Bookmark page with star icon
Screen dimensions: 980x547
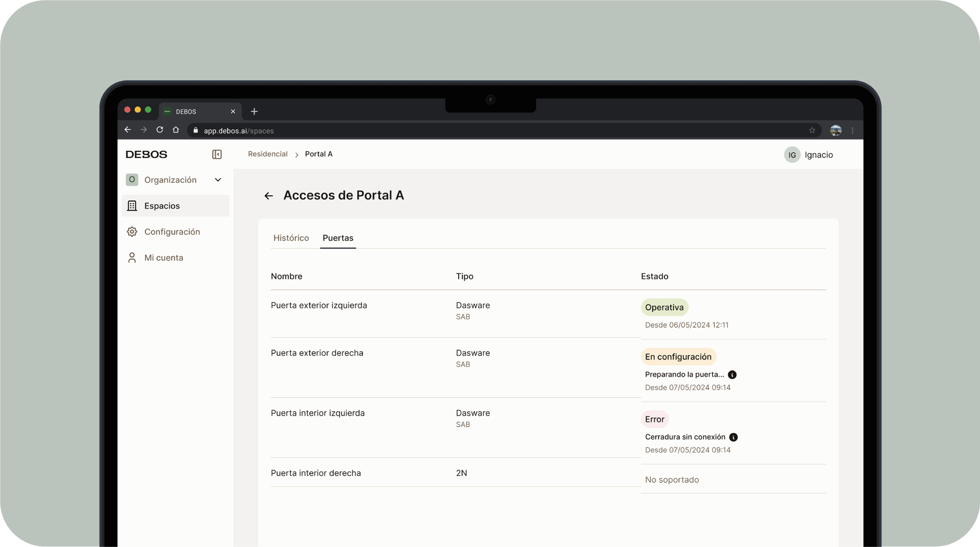812,130
